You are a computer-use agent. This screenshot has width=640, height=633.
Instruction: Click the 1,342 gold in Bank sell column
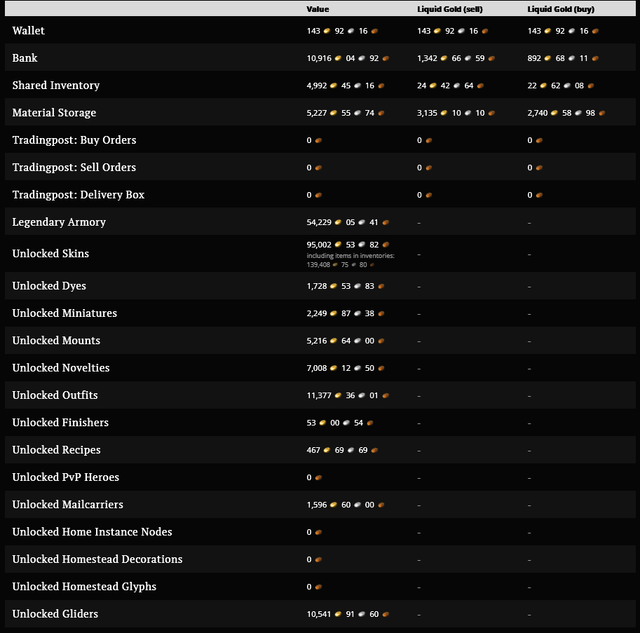pyautogui.click(x=427, y=58)
